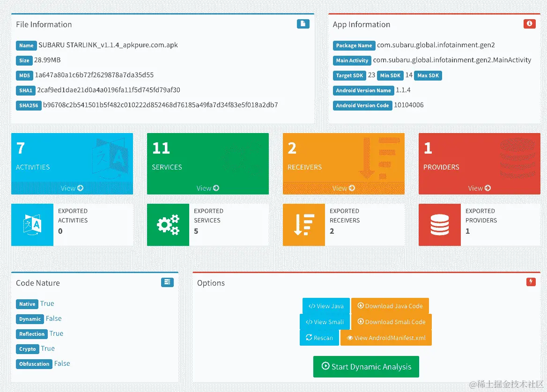Screen dimensions: 547x392
Task: Click the Native badge
Action: point(27,304)
